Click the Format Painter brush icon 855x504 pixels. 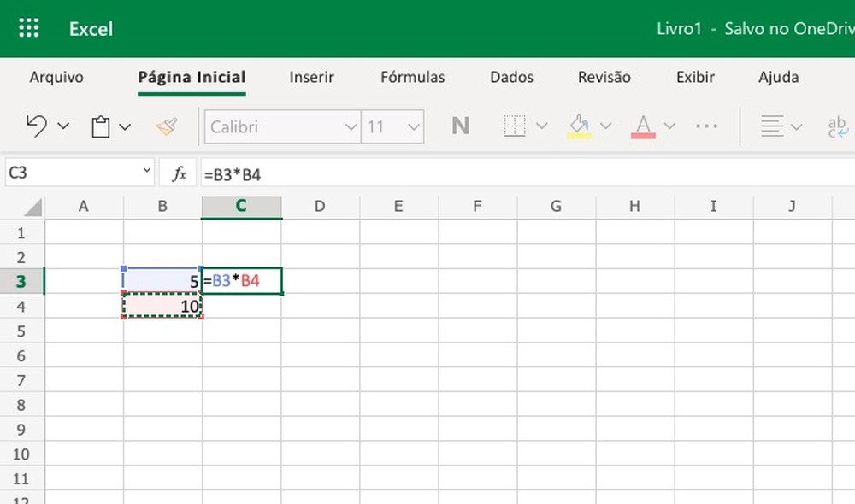click(168, 126)
